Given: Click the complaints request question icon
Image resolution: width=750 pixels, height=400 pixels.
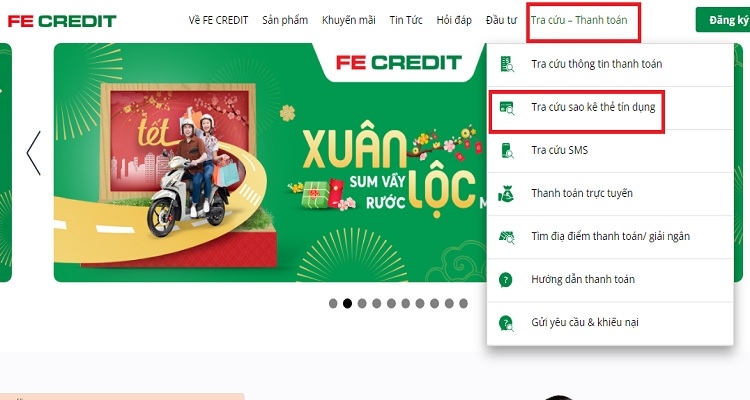Looking at the screenshot, I should pyautogui.click(x=506, y=323).
